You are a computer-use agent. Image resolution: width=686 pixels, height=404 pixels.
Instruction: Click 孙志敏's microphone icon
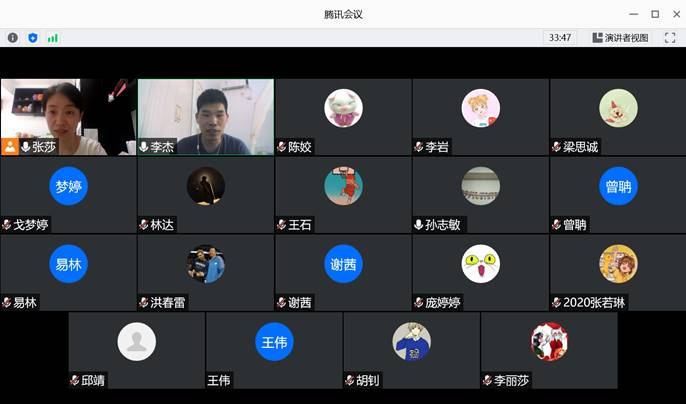tap(419, 225)
